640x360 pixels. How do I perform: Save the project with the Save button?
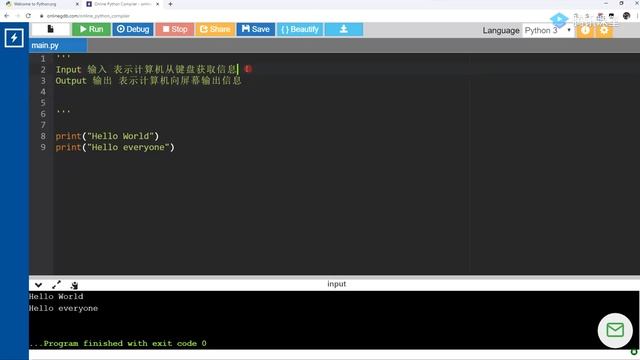(256, 29)
